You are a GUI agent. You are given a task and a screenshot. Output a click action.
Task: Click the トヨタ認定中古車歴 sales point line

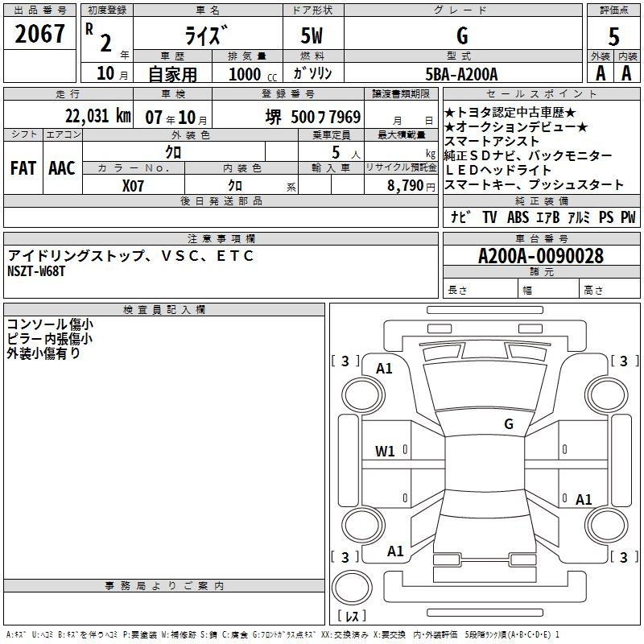point(510,113)
